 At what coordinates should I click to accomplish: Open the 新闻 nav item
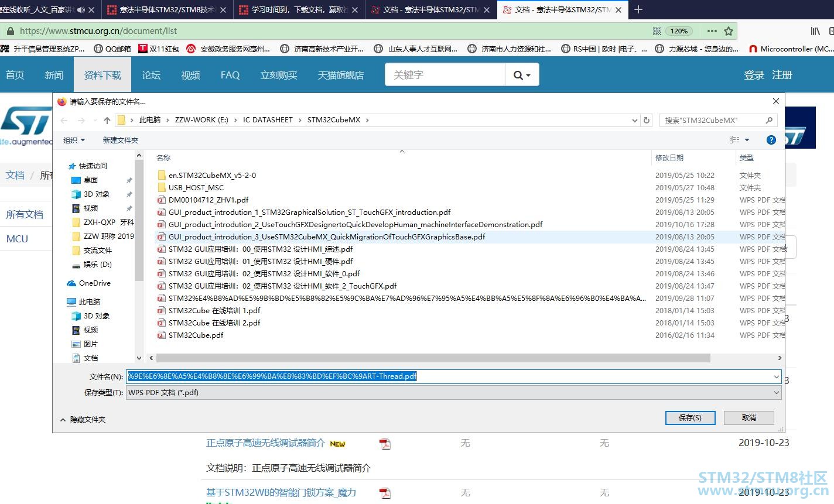pyautogui.click(x=54, y=75)
